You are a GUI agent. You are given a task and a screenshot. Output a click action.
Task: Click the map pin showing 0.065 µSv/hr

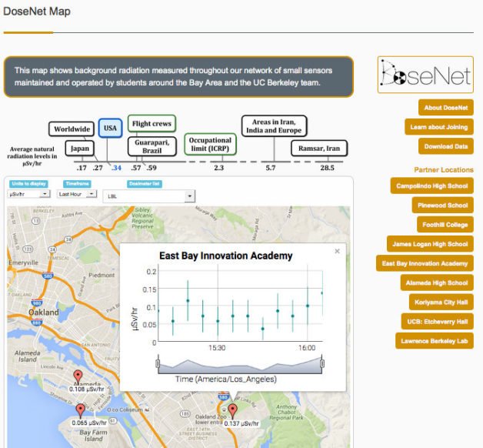[x=81, y=410]
